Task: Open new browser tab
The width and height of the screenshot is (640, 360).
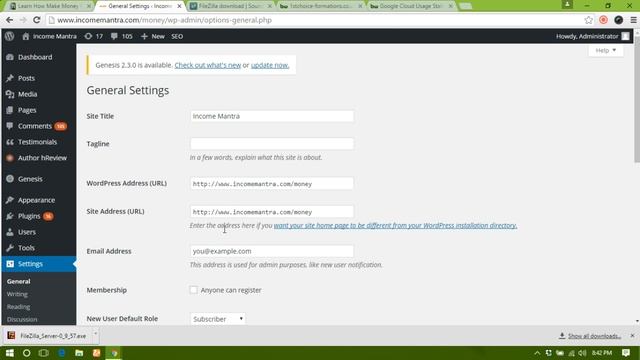Action: click(x=465, y=6)
